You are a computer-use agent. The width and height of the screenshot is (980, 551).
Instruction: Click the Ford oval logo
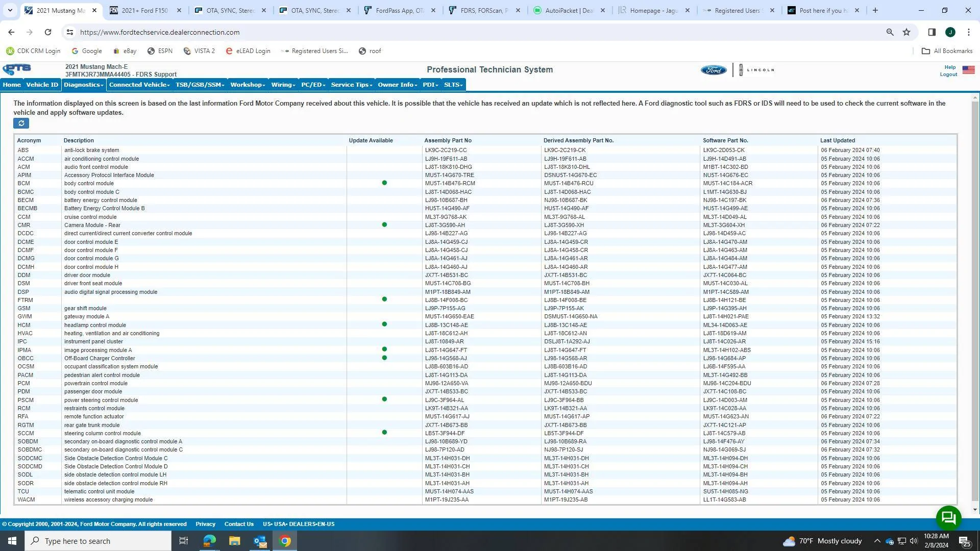(x=713, y=70)
